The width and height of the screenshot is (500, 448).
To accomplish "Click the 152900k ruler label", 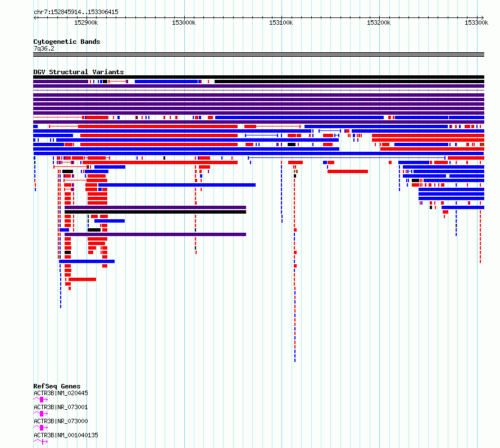I will [x=86, y=22].
